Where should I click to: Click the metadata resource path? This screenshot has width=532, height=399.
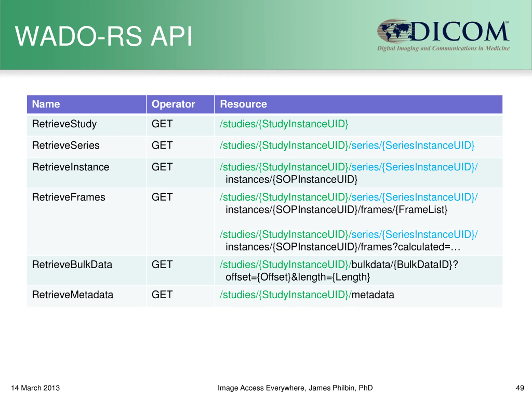(307, 295)
